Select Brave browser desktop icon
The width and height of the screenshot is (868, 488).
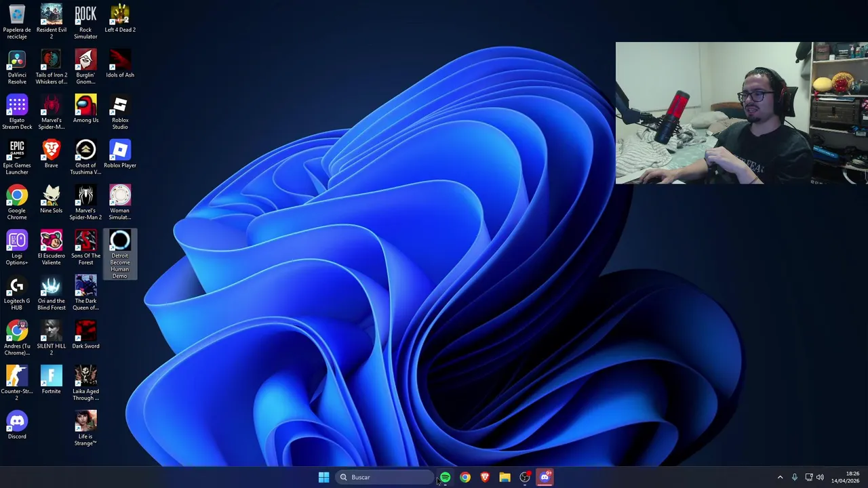(x=52, y=154)
